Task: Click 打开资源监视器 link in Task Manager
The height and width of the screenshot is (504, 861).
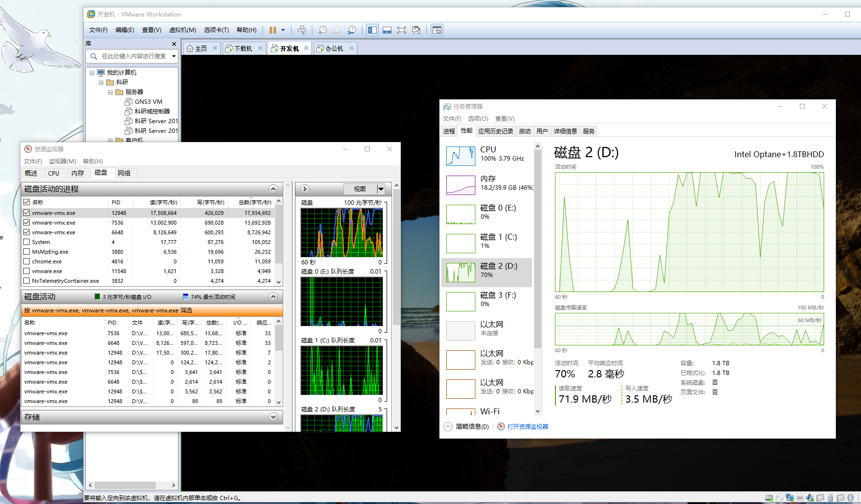Action: click(527, 427)
